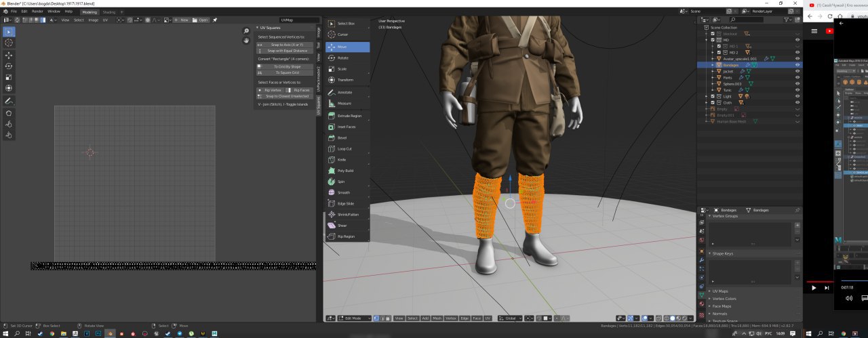868x338 pixels.
Task: Select the Shear tool
Action: pyautogui.click(x=347, y=226)
